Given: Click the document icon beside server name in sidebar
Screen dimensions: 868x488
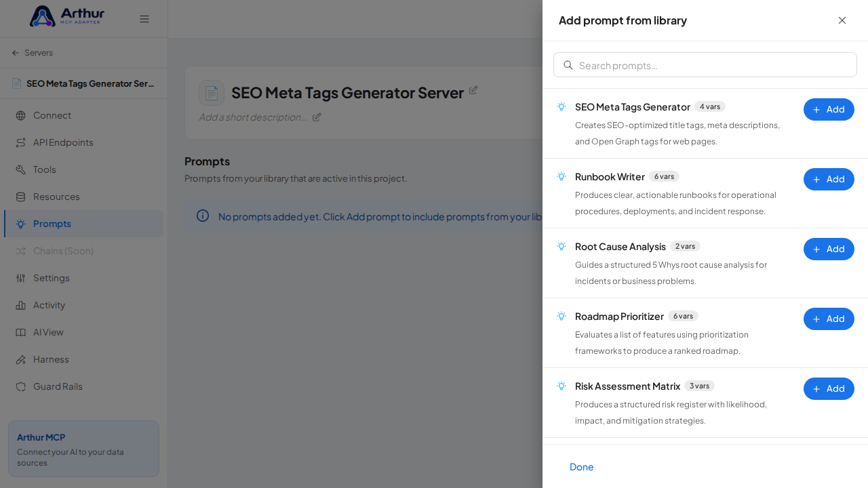Looking at the screenshot, I should coord(16,83).
